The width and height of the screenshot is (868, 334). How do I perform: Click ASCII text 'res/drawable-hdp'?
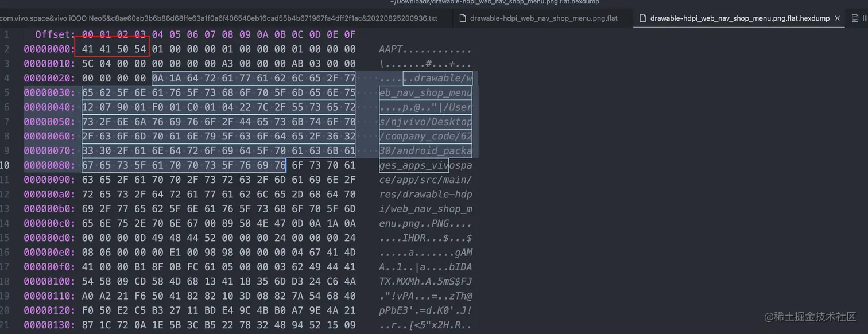[425, 195]
